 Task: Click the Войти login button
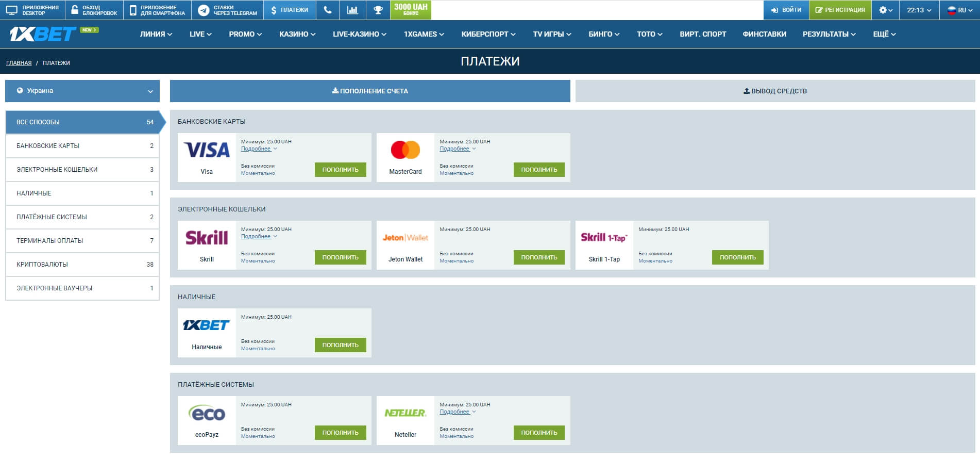(786, 10)
